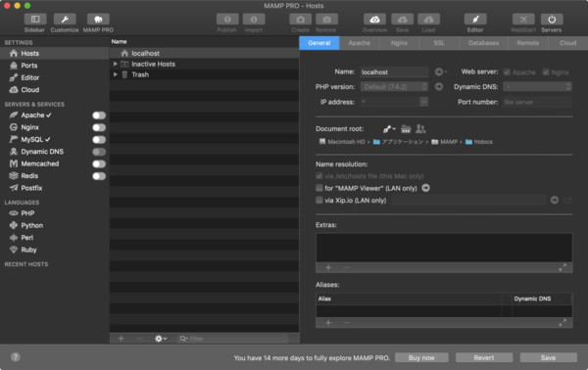Enable the MAMP Viewer LAN checkbox

[x=319, y=188]
